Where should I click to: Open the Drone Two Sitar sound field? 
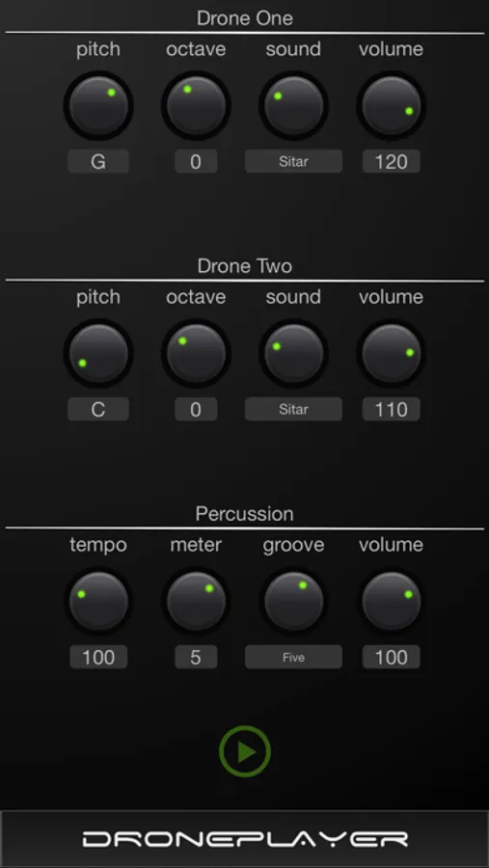coord(293,410)
